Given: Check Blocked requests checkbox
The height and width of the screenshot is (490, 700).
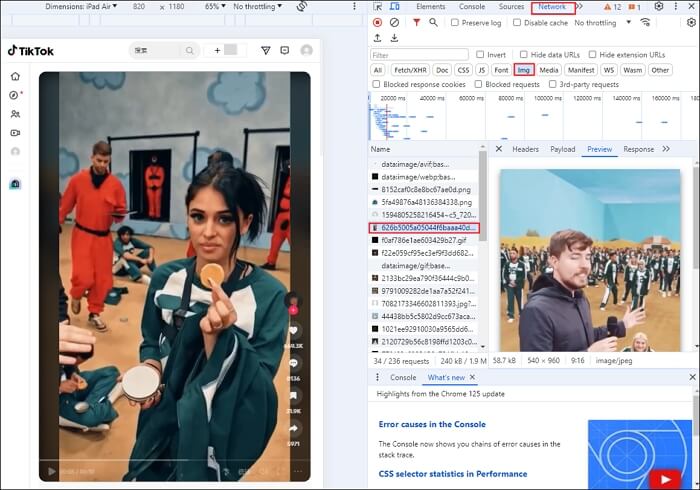Looking at the screenshot, I should [x=479, y=84].
